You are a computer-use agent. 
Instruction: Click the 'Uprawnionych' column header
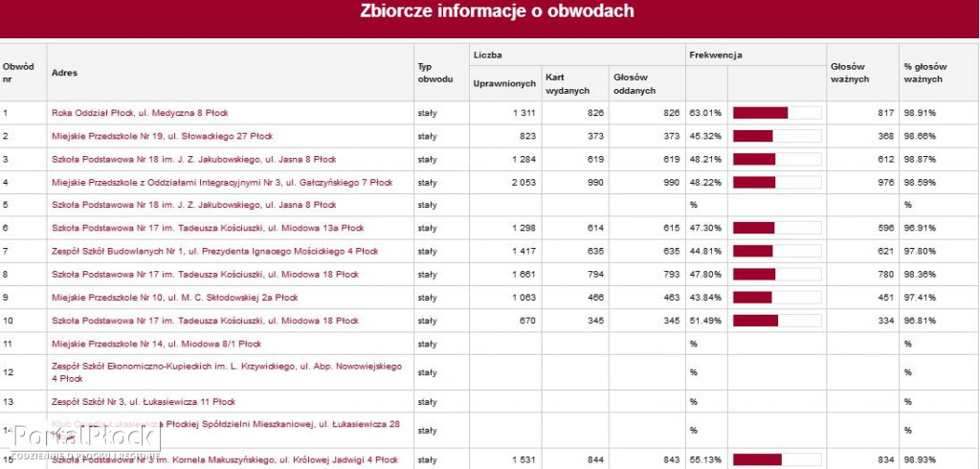pyautogui.click(x=505, y=84)
